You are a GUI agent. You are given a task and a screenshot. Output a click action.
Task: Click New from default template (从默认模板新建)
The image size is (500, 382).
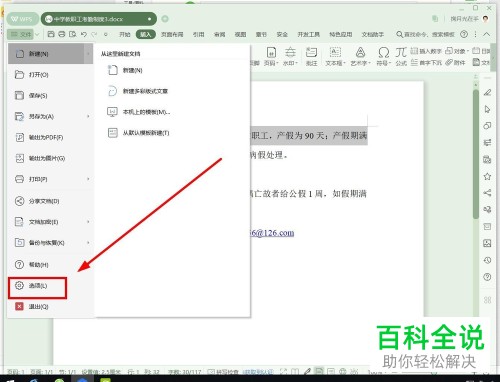coord(138,133)
